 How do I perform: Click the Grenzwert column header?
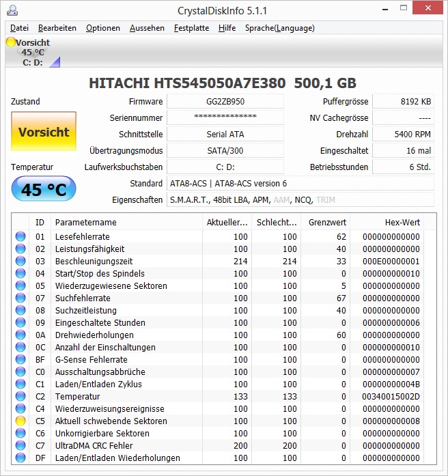pyautogui.click(x=326, y=222)
